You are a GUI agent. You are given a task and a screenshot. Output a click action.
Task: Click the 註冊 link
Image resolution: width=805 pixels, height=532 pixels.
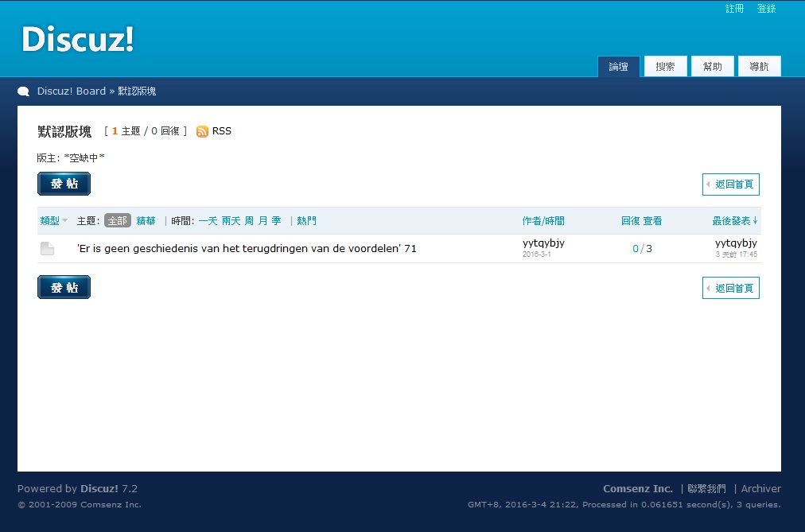pyautogui.click(x=734, y=9)
